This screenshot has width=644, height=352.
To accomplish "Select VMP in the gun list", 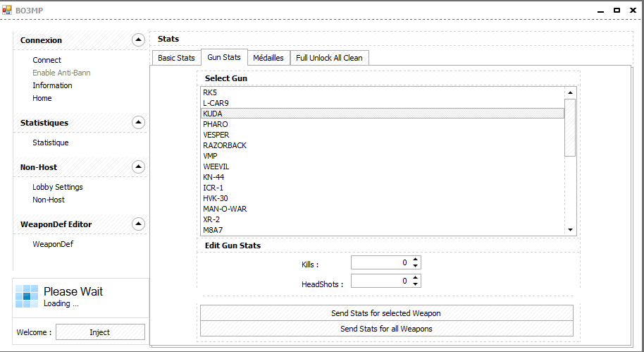I will click(x=383, y=156).
